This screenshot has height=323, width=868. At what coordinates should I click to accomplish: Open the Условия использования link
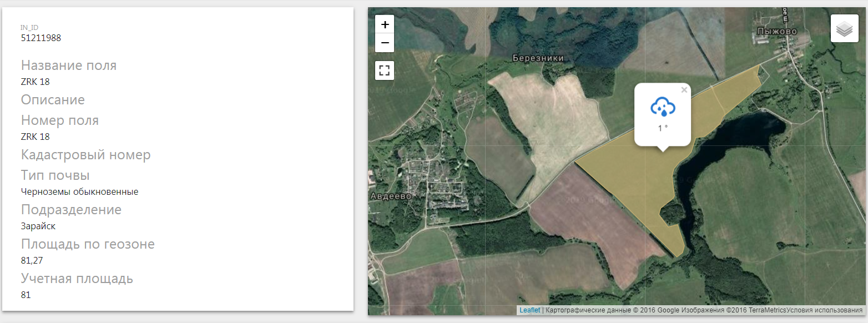click(825, 310)
